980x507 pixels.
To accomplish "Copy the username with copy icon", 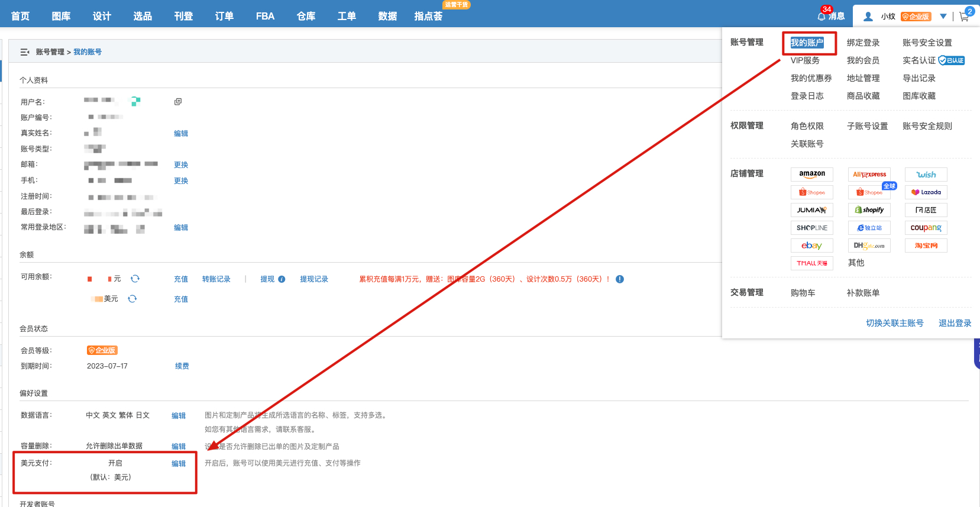I will [178, 102].
